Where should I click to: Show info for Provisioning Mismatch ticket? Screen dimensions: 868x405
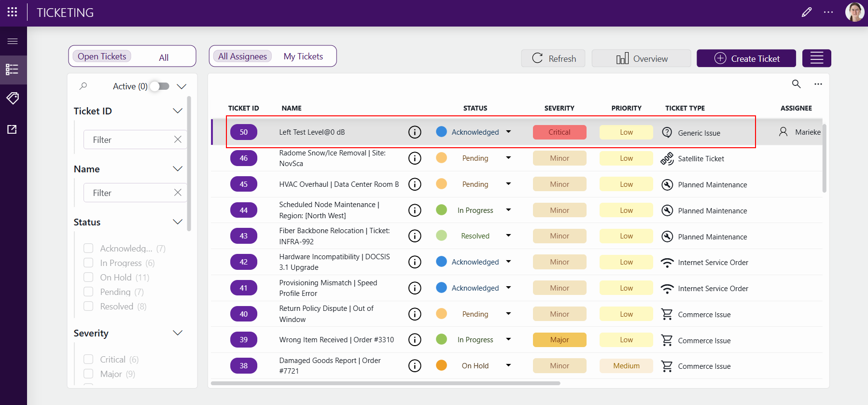415,288
